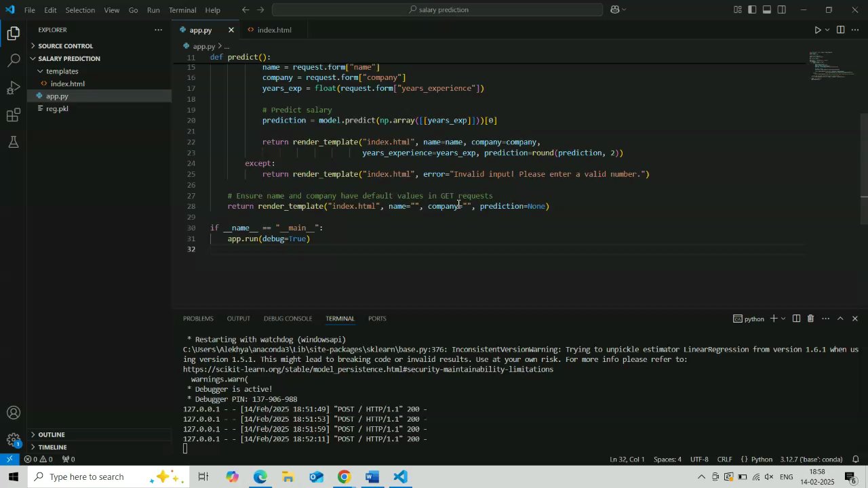
Task: Open the Terminal menu
Action: pyautogui.click(x=182, y=10)
